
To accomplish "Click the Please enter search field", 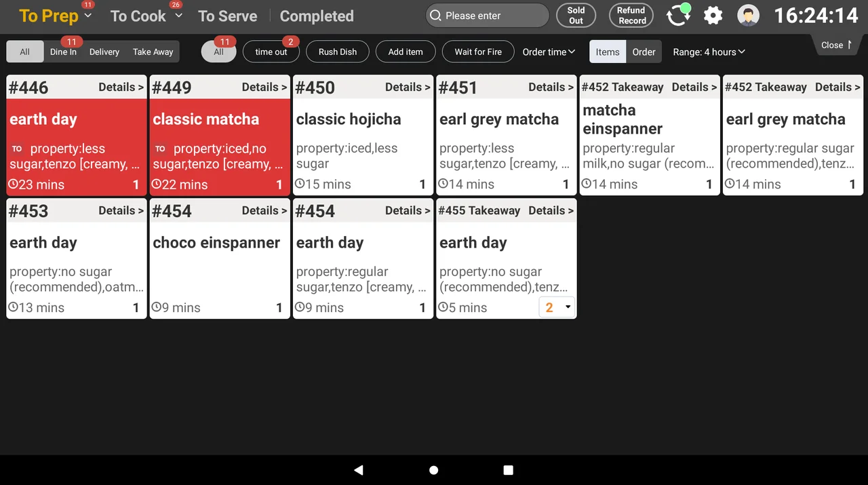I will pyautogui.click(x=488, y=16).
